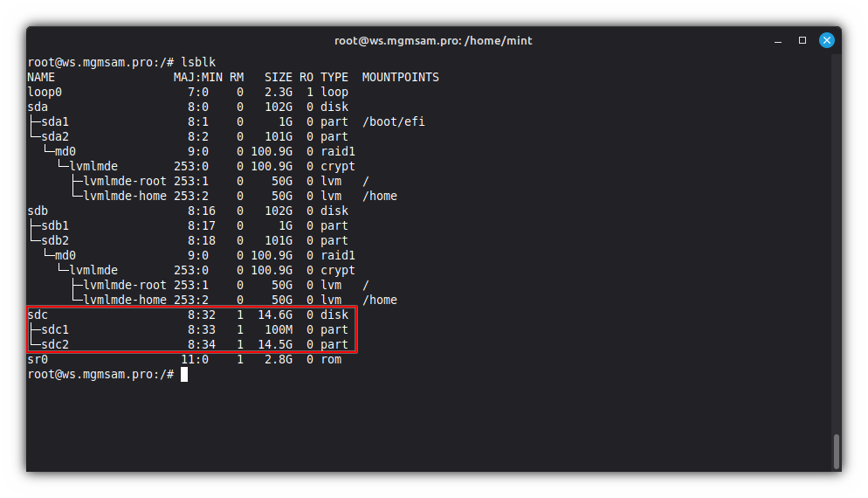The image size is (868, 498).
Task: Close the root terminal window
Action: pos(826,40)
